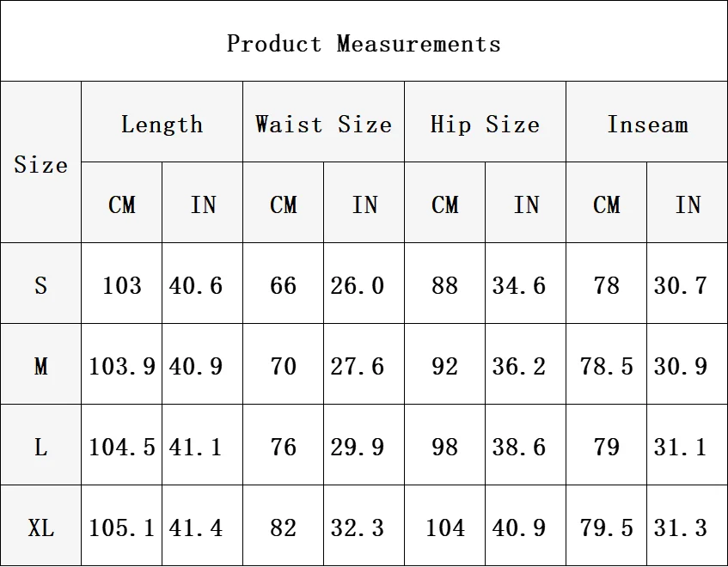This screenshot has height=567, width=728.
Task: Select the 70 waist CM cell
Action: 284,363
